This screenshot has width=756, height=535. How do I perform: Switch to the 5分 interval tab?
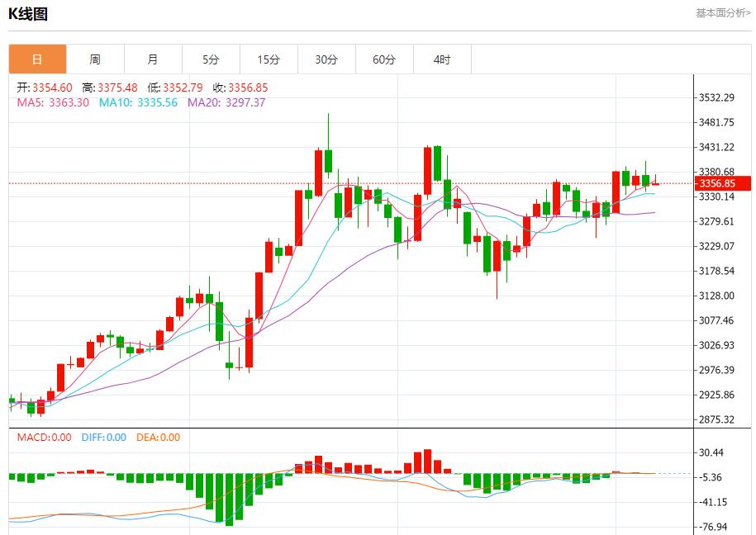click(x=211, y=59)
